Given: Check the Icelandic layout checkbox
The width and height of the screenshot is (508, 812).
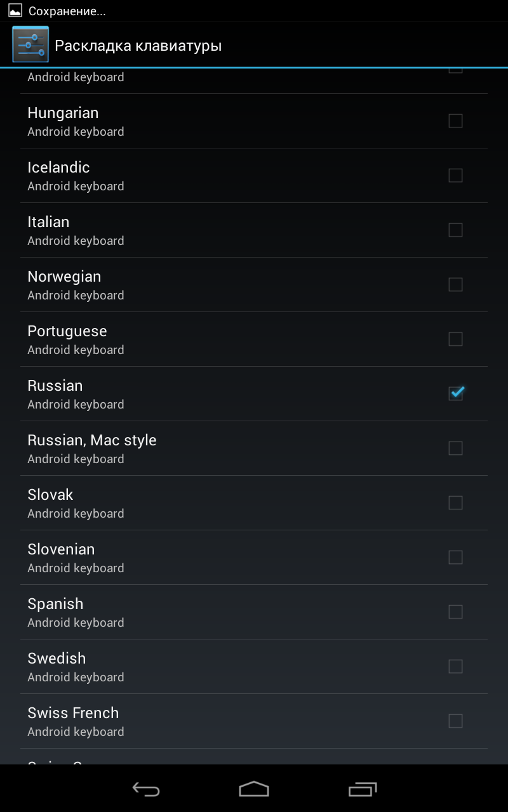Looking at the screenshot, I should coord(455,175).
